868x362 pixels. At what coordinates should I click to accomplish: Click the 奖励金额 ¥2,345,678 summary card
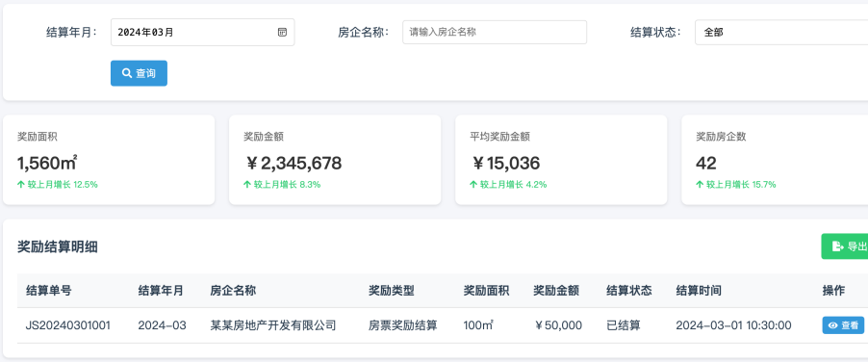click(x=335, y=160)
